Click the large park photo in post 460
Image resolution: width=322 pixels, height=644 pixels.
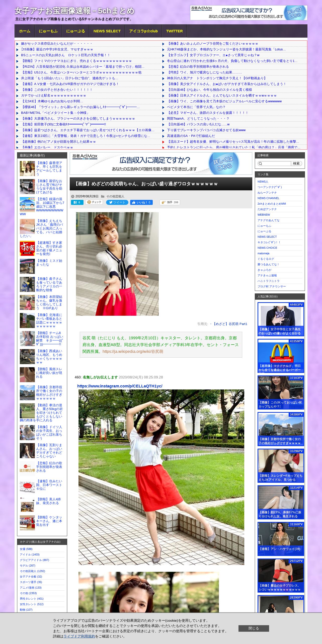[x=161, y=477]
